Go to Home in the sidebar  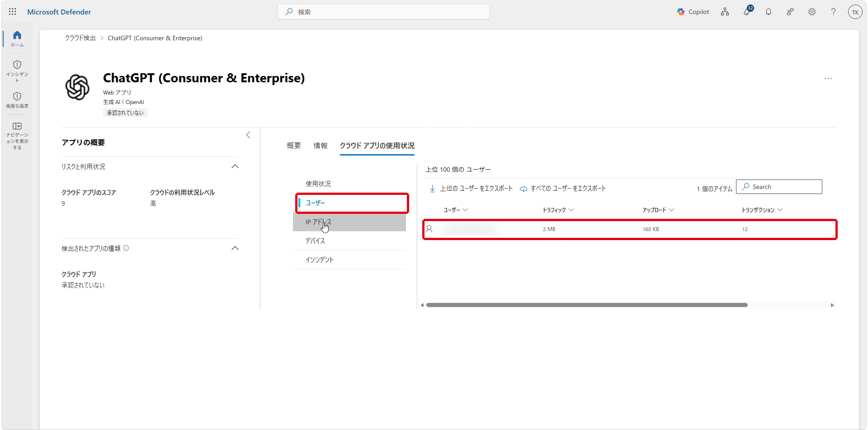coord(17,39)
